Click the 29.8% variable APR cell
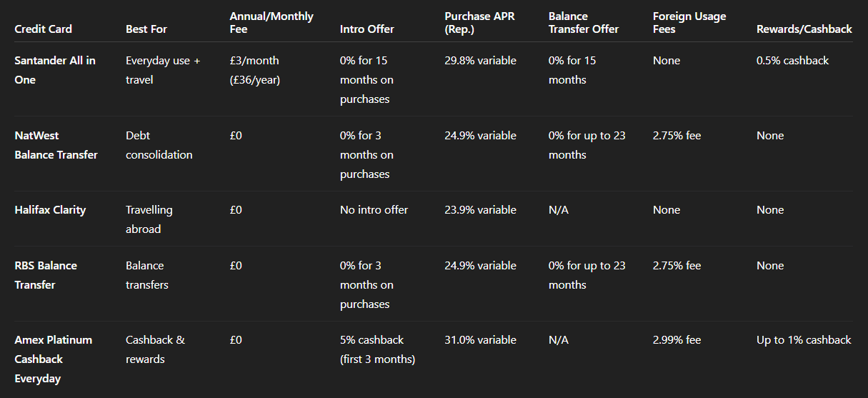The height and width of the screenshot is (398, 868). pyautogui.click(x=480, y=61)
